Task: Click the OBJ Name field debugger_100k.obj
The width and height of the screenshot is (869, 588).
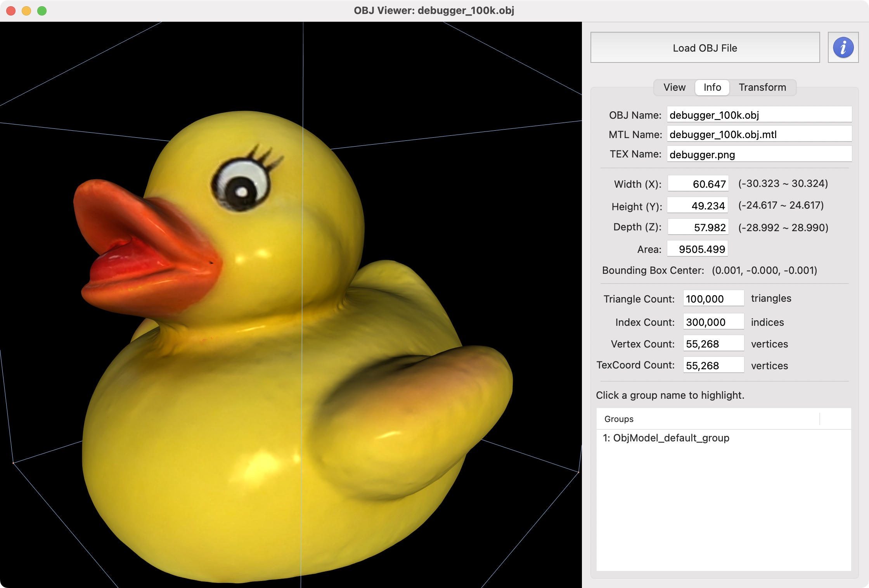Action: tap(759, 115)
